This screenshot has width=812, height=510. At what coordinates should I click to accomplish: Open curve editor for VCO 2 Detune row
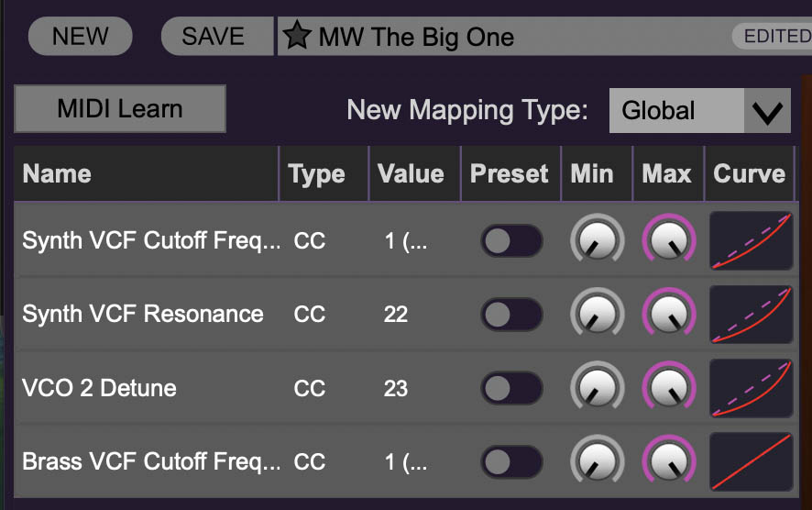(x=751, y=388)
